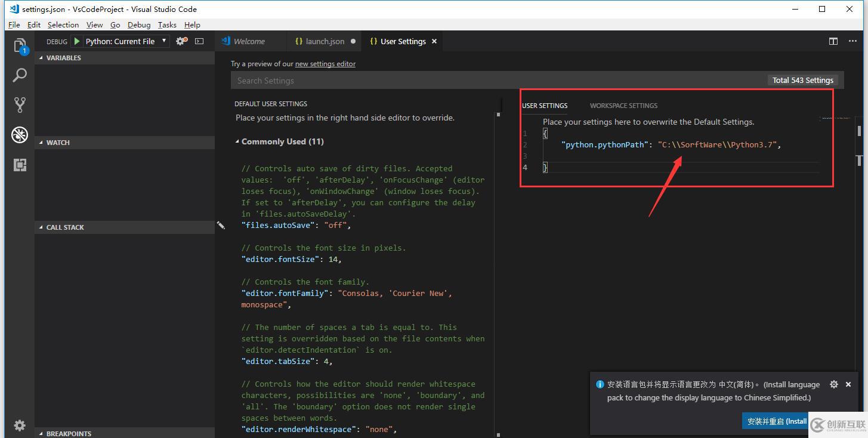Click the DEFAULT USER SETTINGS heading
The width and height of the screenshot is (868, 438).
(x=271, y=104)
